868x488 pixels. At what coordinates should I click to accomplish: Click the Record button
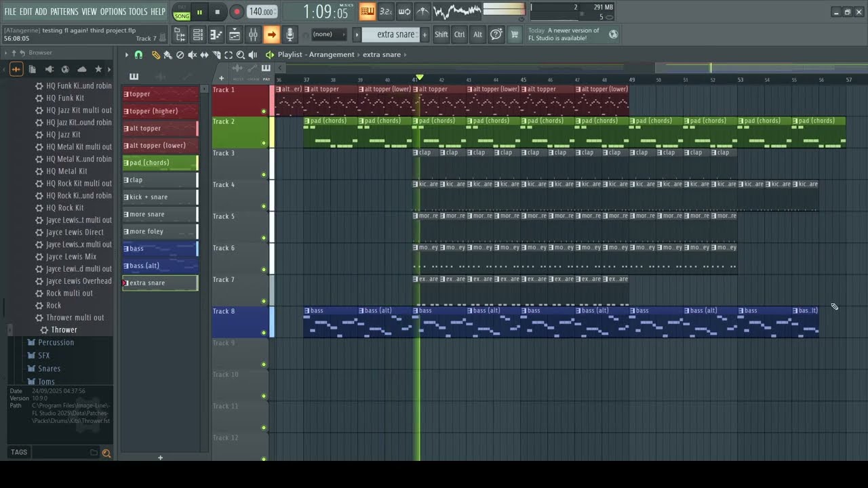[236, 12]
